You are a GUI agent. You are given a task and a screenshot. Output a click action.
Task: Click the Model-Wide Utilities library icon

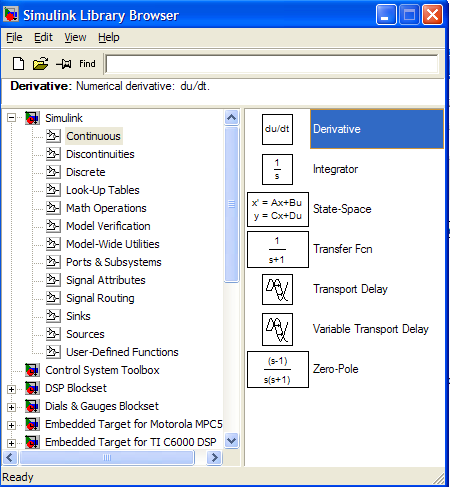tap(53, 244)
